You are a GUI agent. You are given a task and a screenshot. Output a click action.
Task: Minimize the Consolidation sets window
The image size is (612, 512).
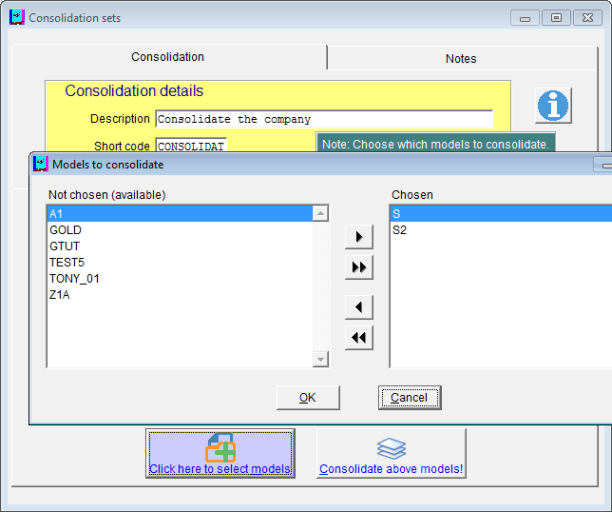click(525, 18)
